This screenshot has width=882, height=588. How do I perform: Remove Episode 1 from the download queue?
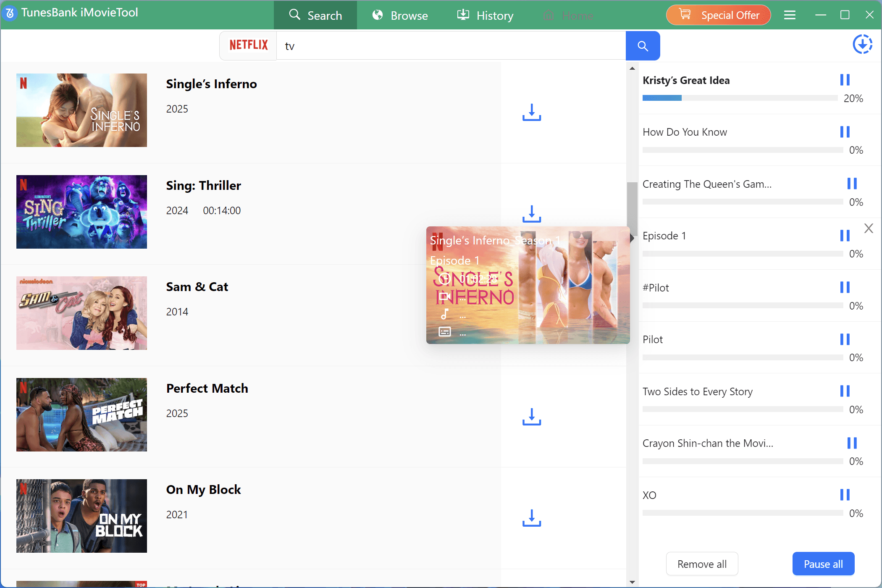point(869,228)
